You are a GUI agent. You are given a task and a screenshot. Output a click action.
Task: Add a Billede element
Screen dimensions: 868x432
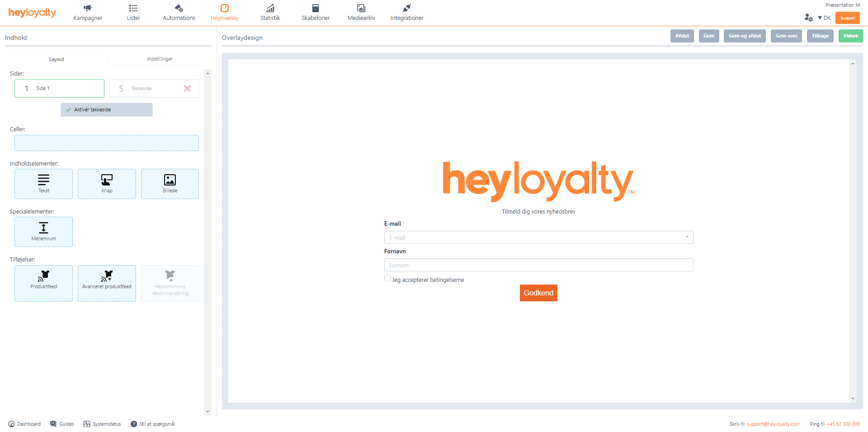(170, 184)
